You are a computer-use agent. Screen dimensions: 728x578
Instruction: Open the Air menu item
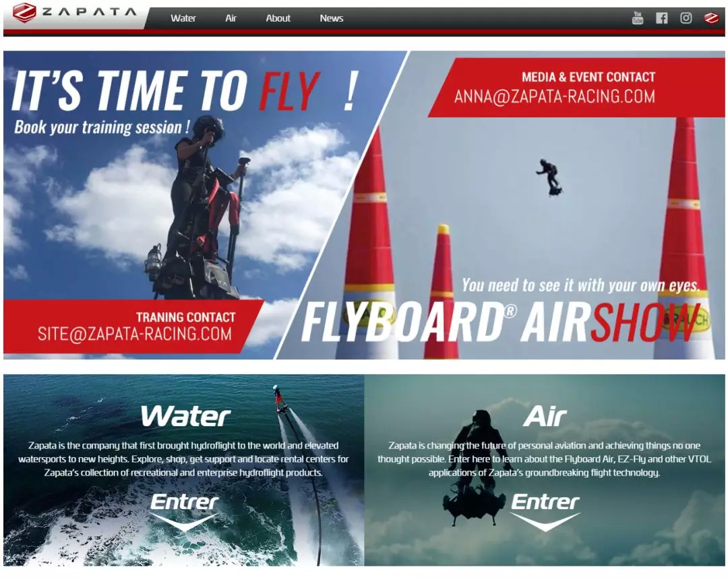pos(231,18)
